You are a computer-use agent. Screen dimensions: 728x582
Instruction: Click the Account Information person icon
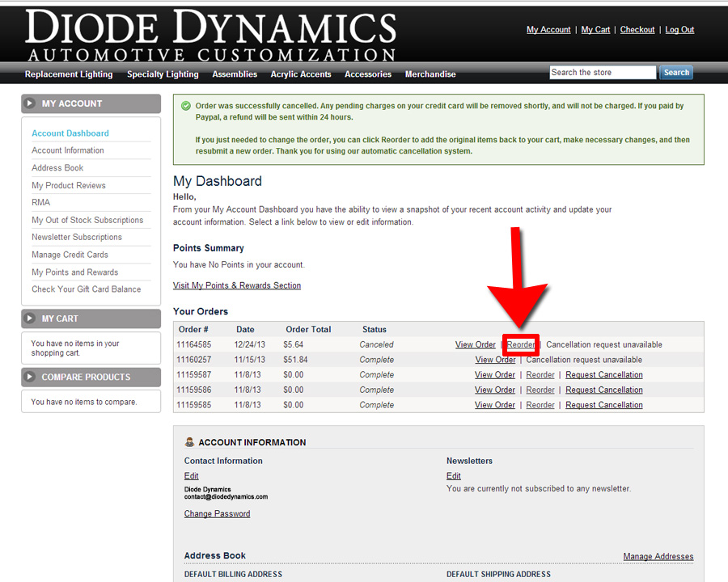coord(189,442)
